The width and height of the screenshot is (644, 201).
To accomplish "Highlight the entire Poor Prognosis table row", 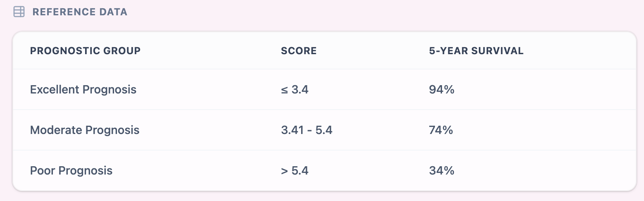I will point(537,170).
